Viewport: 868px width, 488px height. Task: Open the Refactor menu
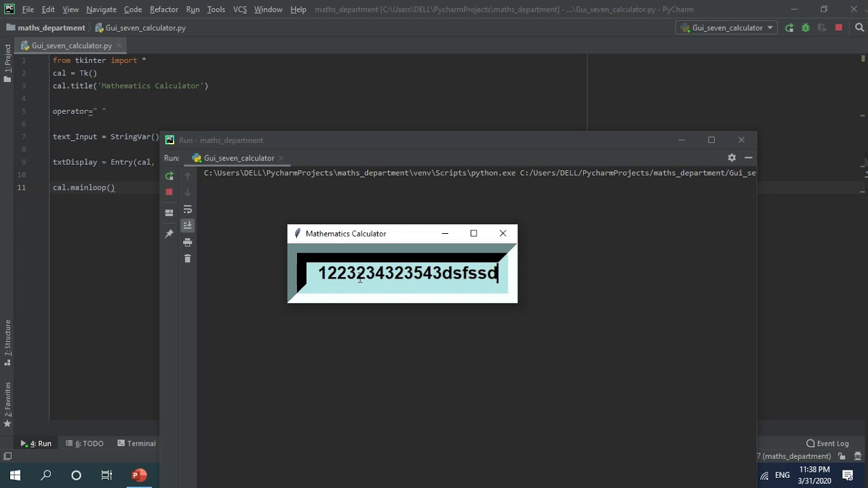(x=164, y=9)
